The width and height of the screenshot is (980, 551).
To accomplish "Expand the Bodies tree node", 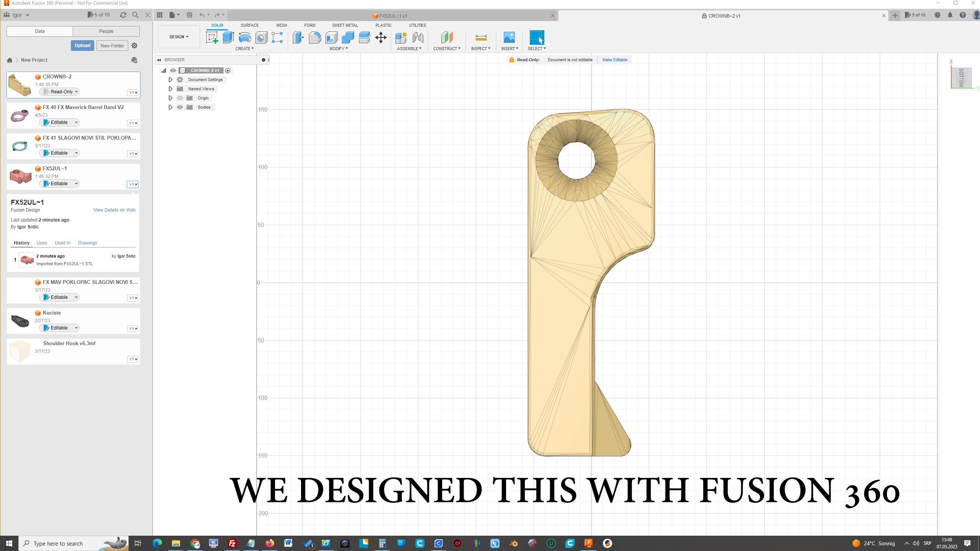I will coord(170,107).
